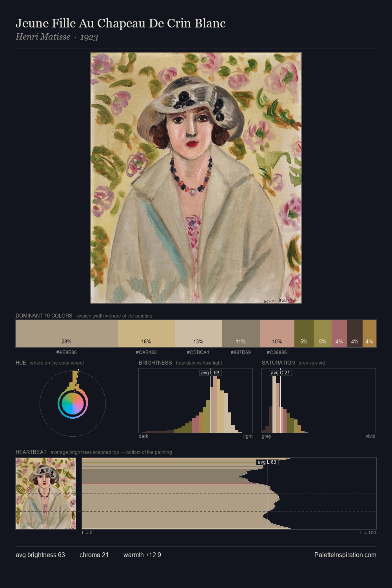Click the SATURATION section heading
Viewport: 392px width, 588px height.
(x=278, y=363)
